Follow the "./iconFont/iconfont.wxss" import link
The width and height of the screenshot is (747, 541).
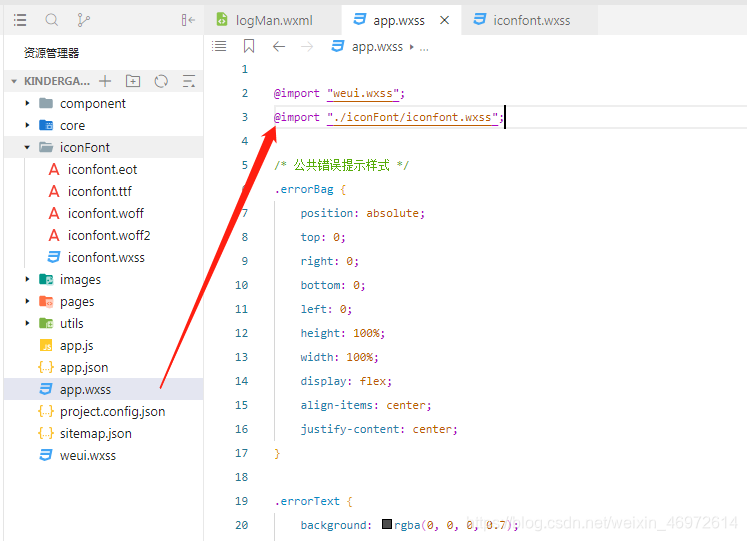point(412,117)
